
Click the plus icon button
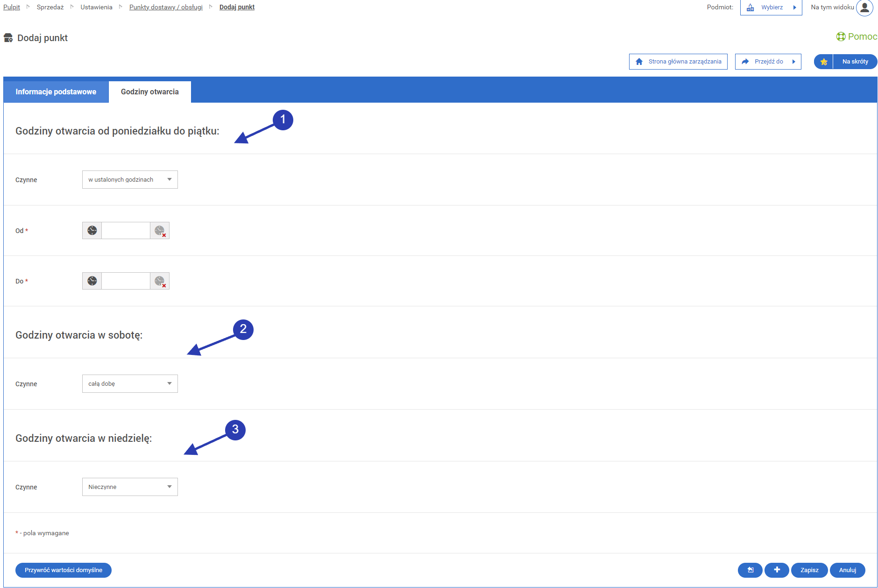(777, 570)
